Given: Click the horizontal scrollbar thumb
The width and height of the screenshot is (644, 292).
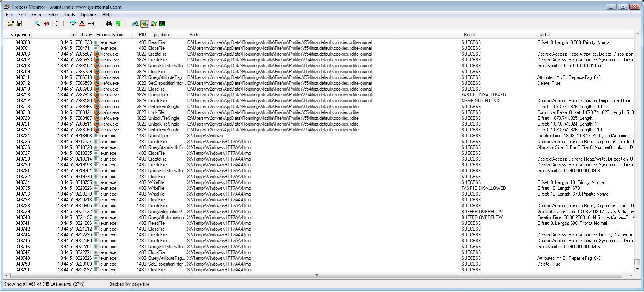Looking at the screenshot, I should (x=316, y=275).
